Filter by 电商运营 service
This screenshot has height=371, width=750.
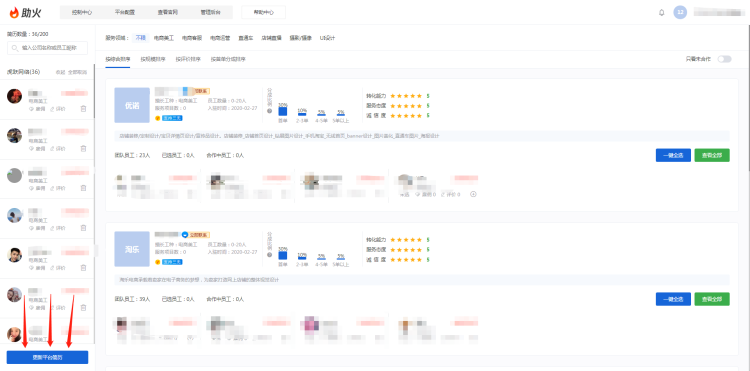(220, 38)
